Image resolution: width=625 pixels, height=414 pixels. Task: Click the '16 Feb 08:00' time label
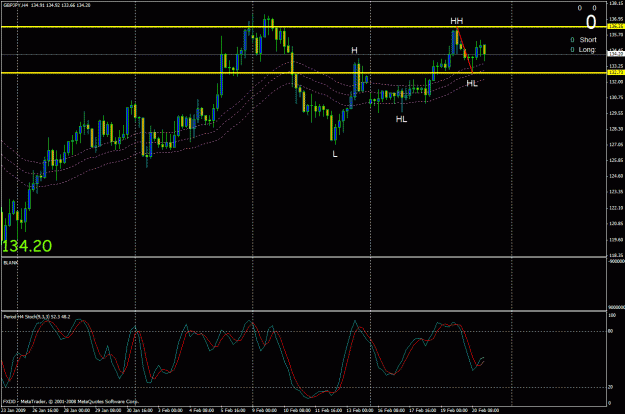click(x=391, y=410)
